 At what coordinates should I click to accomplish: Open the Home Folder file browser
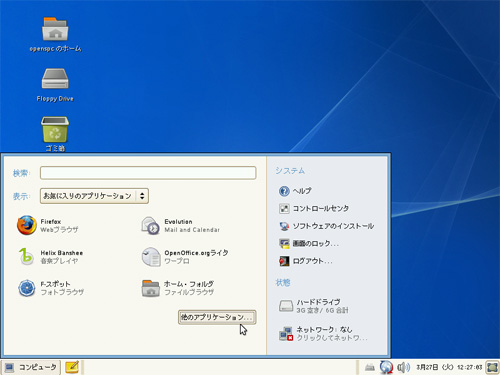click(178, 288)
